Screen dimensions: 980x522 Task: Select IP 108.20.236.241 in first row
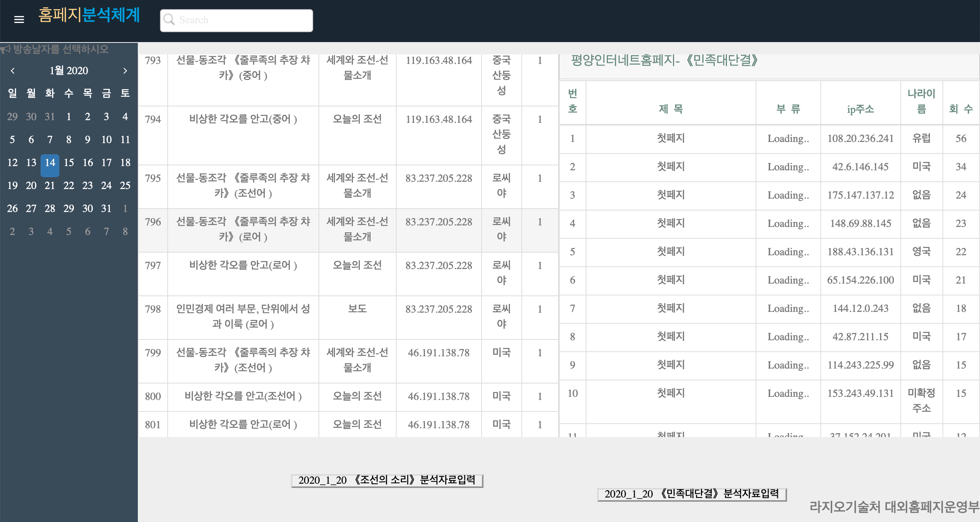pos(860,139)
